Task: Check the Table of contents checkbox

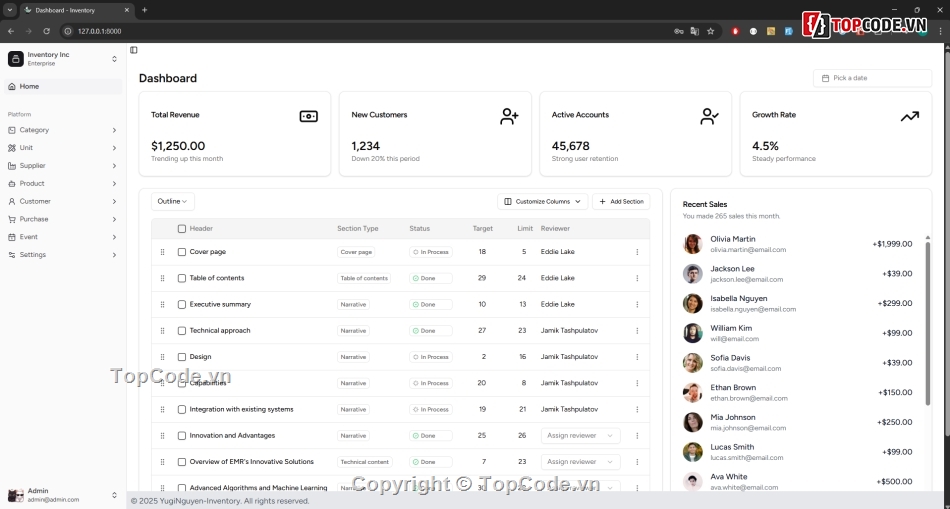Action: tap(182, 278)
